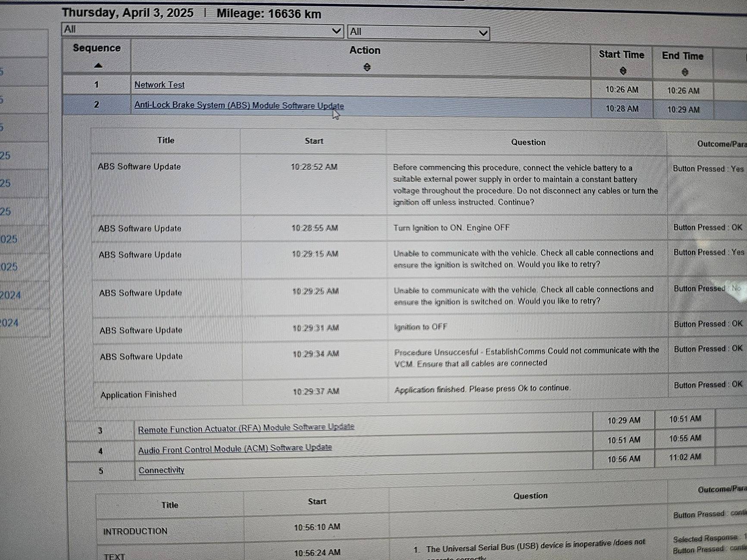This screenshot has height=560, width=747.
Task: Click the sort icon under Start Time
Action: (622, 71)
